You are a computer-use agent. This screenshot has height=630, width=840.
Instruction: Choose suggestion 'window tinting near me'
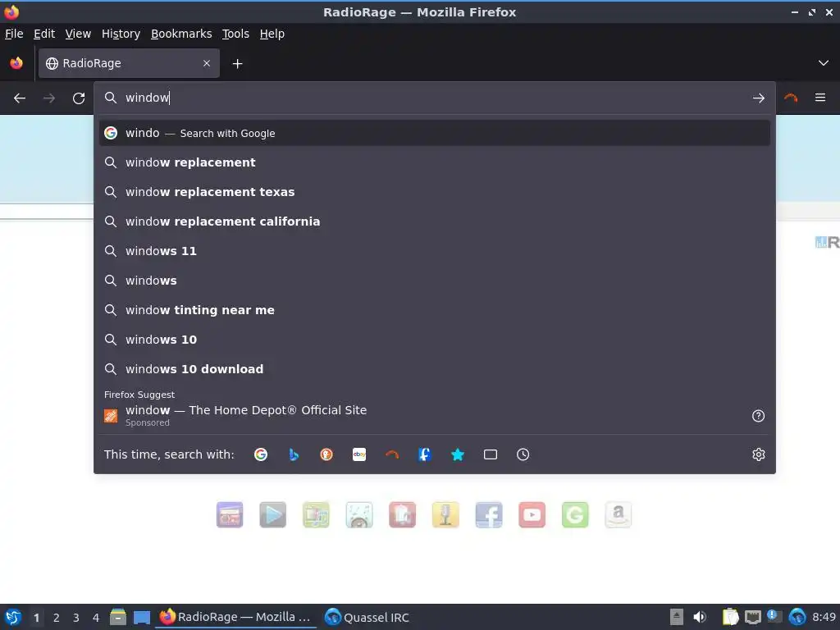coord(435,309)
